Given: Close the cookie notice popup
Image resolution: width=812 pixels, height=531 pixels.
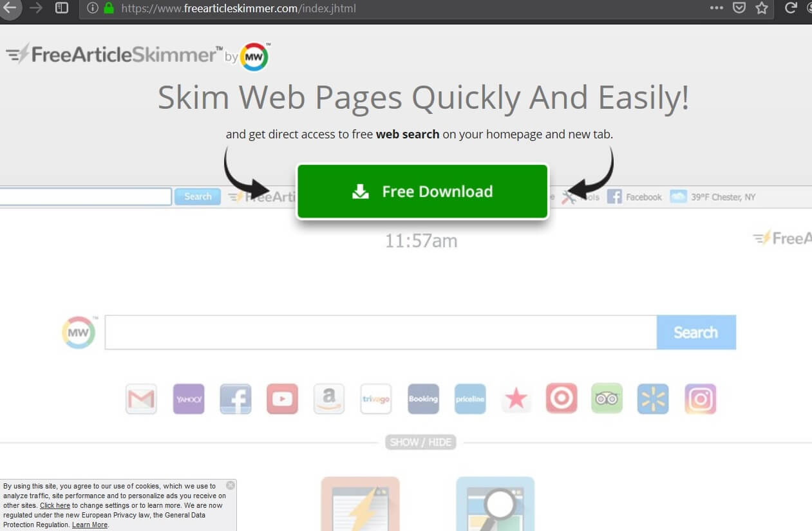Looking at the screenshot, I should pyautogui.click(x=230, y=485).
